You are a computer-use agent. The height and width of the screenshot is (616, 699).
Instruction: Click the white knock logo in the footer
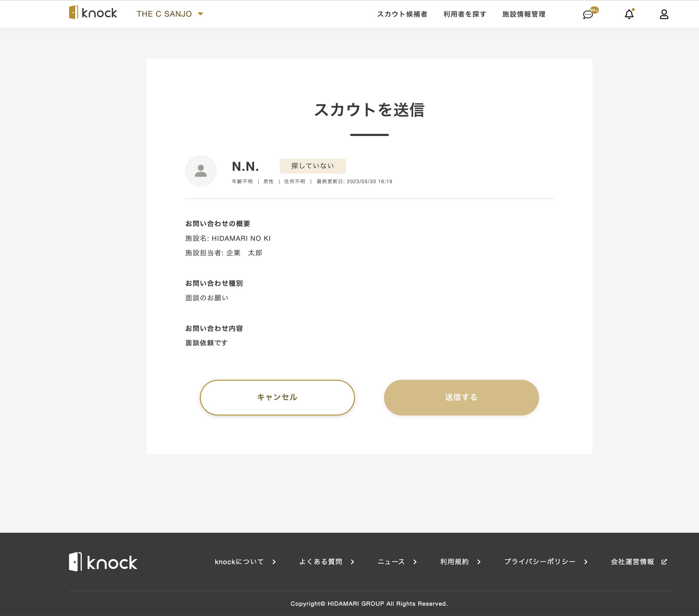(103, 561)
